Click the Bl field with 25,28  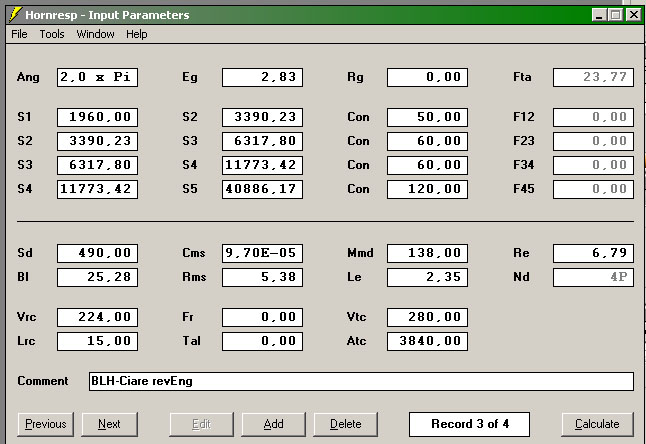click(97, 277)
